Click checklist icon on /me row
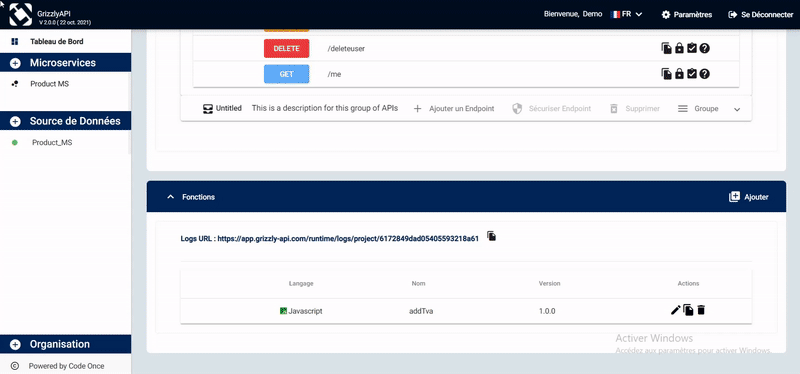 [x=691, y=74]
